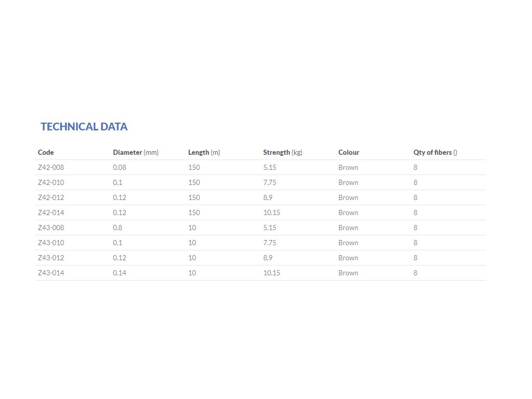Click the Qty of fibers column header
The height and width of the screenshot is (399, 532).
click(435, 153)
